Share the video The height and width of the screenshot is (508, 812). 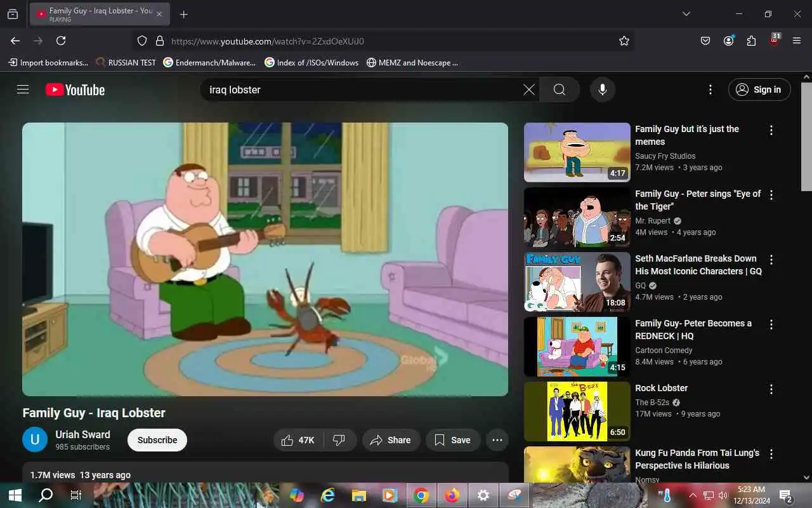[391, 440]
